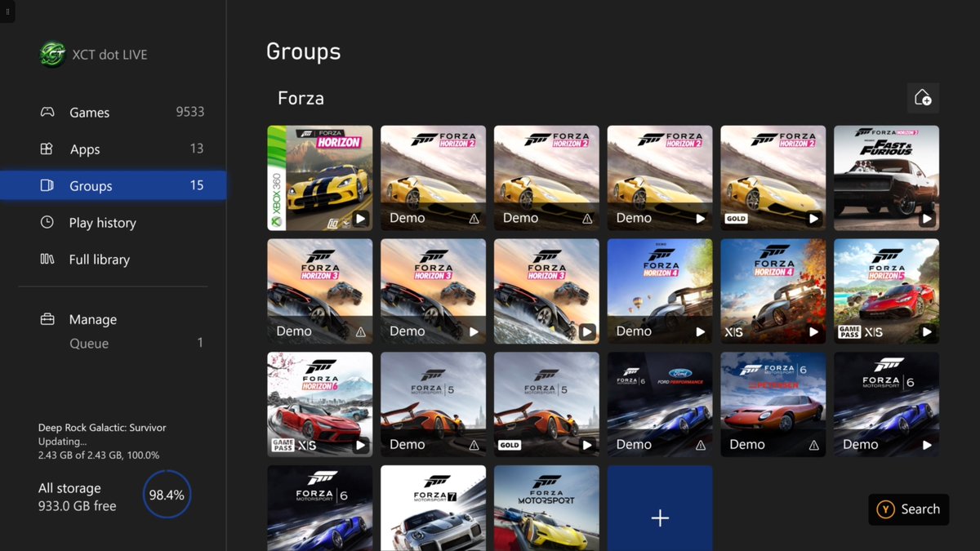Click play icon on playable Motorsport 6 Demo

(927, 445)
